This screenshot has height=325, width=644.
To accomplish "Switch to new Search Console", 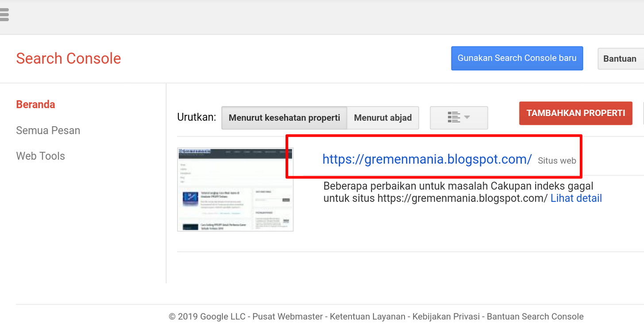I will pos(517,58).
